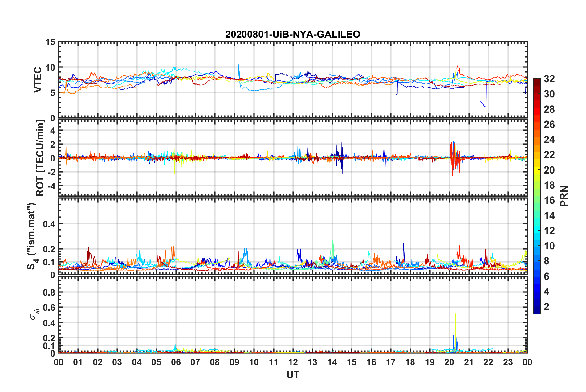Click the 15 tick on VTEC axis
Screen dimensions: 586x392
tap(51, 42)
